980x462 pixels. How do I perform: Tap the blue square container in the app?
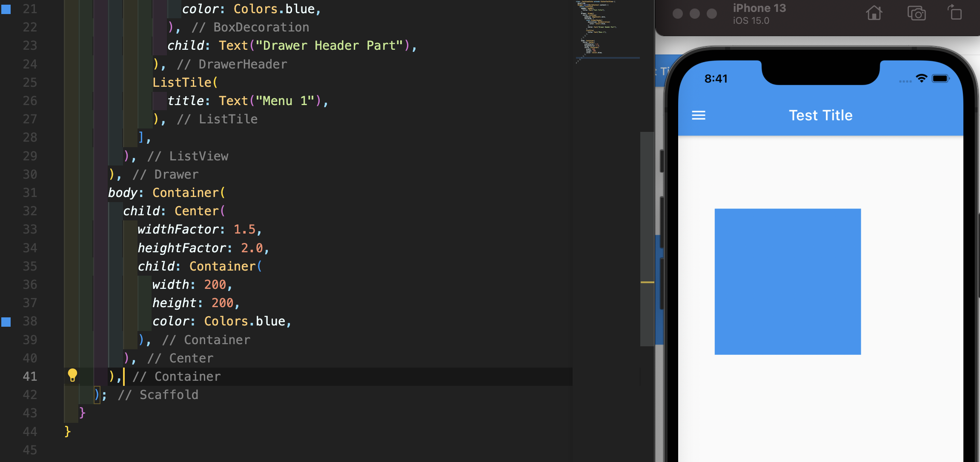(788, 281)
